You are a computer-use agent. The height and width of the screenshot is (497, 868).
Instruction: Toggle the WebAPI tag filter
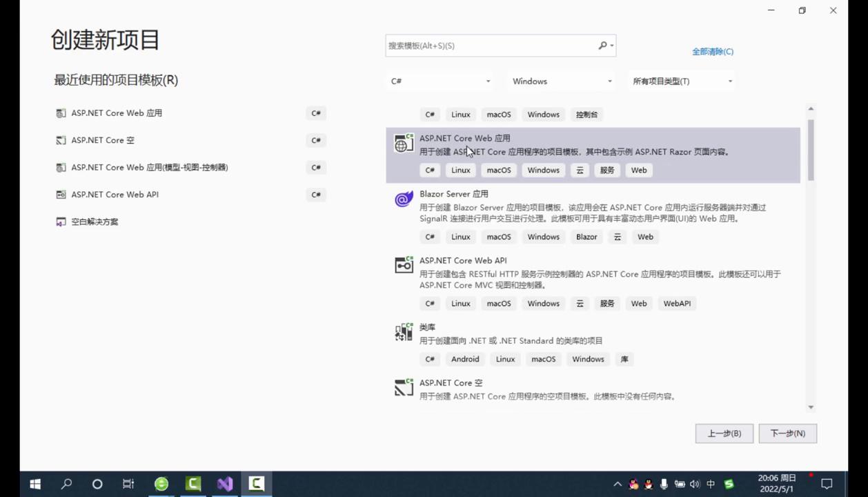[x=676, y=303]
